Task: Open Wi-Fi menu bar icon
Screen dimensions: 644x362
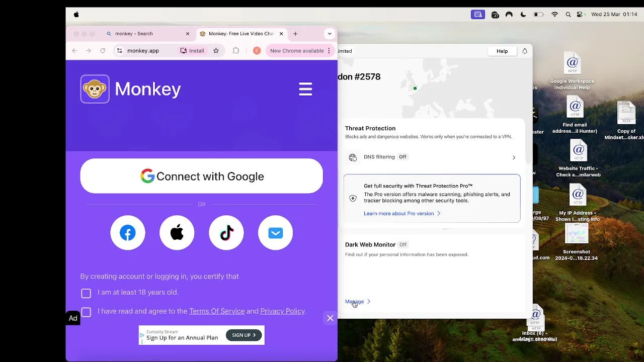Action: 554,15
